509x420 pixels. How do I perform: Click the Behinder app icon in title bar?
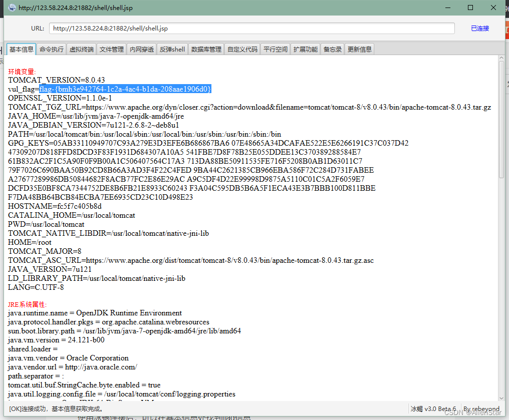(12, 8)
